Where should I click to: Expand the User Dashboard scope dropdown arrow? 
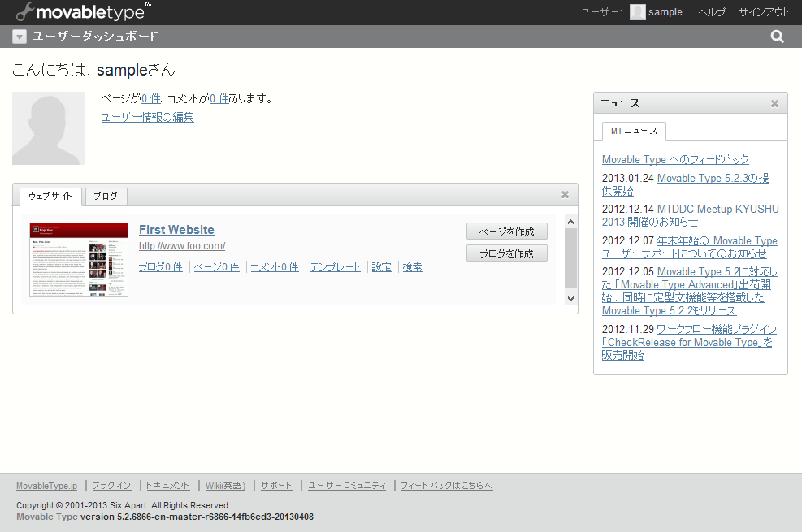pos(20,37)
